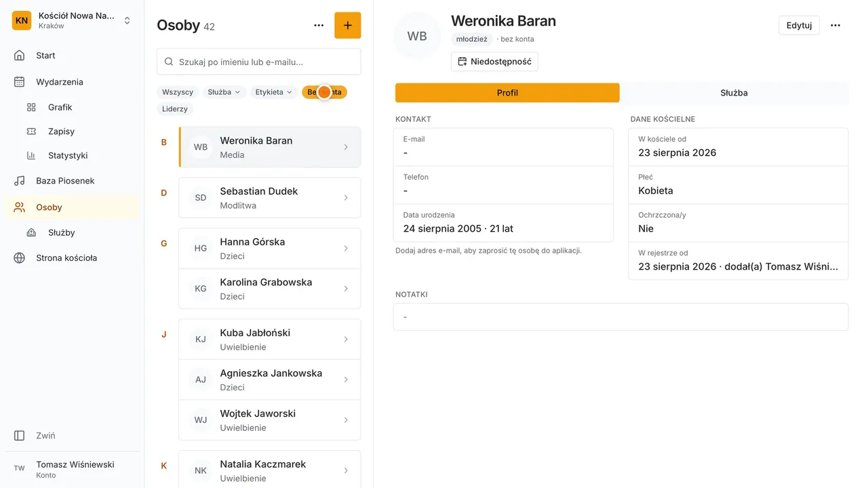Switch to the Służba tab
This screenshot has height=488, width=868.
coord(734,93)
